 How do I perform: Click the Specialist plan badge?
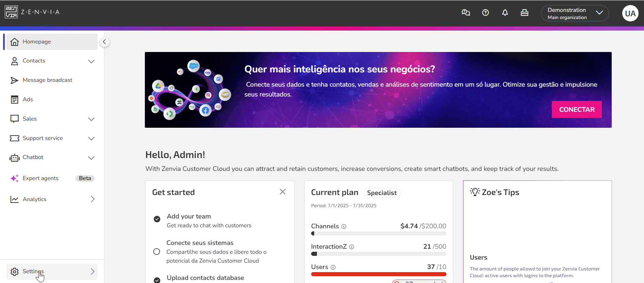(382, 193)
